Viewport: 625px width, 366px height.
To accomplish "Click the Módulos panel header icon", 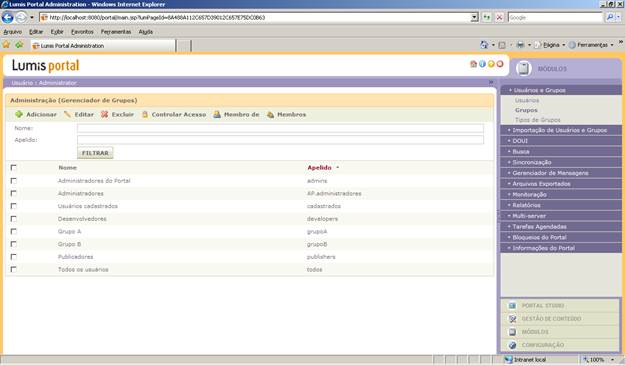I will pyautogui.click(x=523, y=69).
